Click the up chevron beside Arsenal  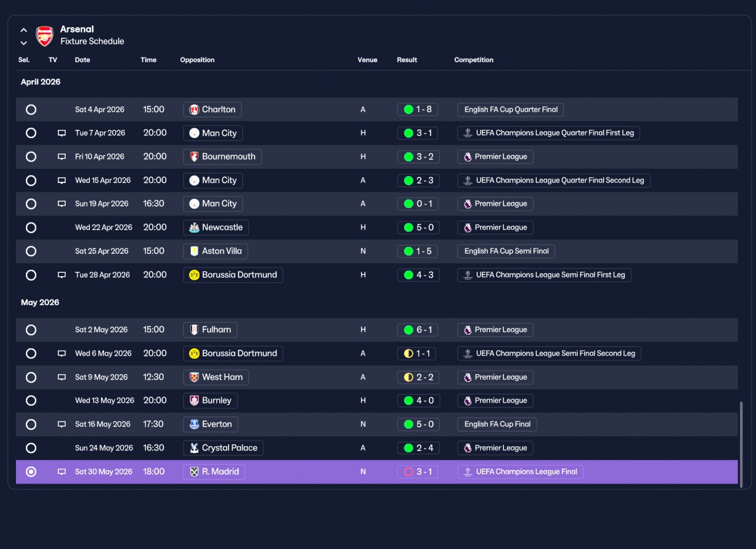[x=24, y=30]
